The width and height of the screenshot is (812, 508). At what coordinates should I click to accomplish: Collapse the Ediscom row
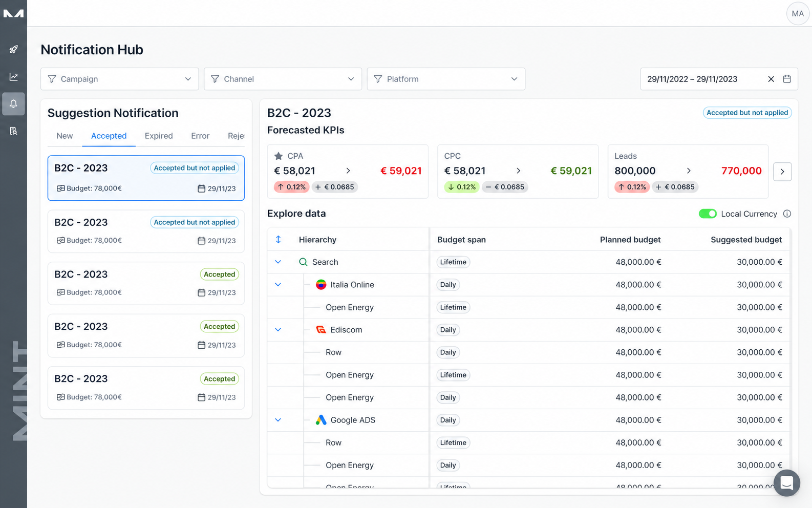click(278, 329)
